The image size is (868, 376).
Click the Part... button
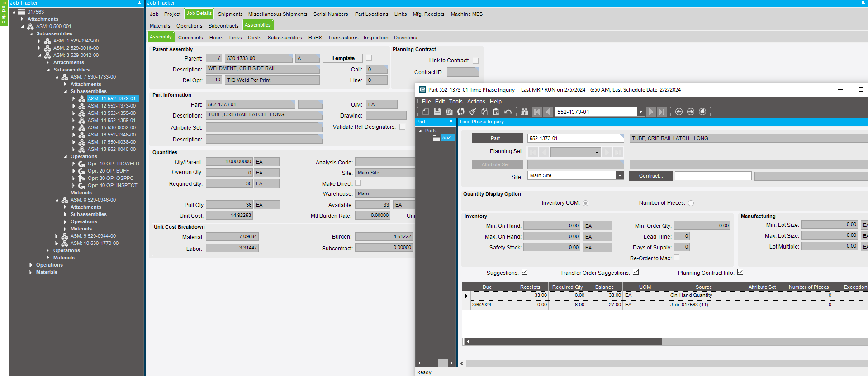(x=497, y=138)
